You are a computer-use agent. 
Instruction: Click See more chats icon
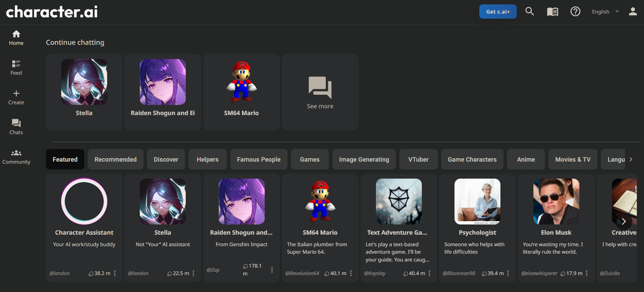click(x=320, y=87)
